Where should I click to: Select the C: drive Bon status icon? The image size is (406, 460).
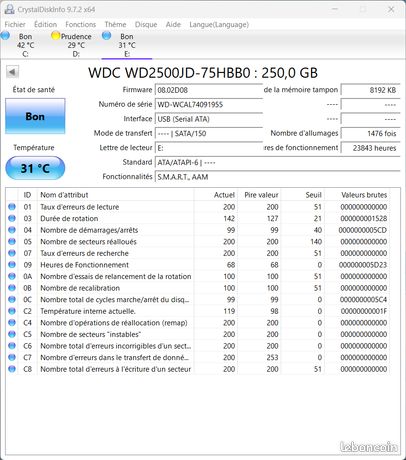point(5,35)
